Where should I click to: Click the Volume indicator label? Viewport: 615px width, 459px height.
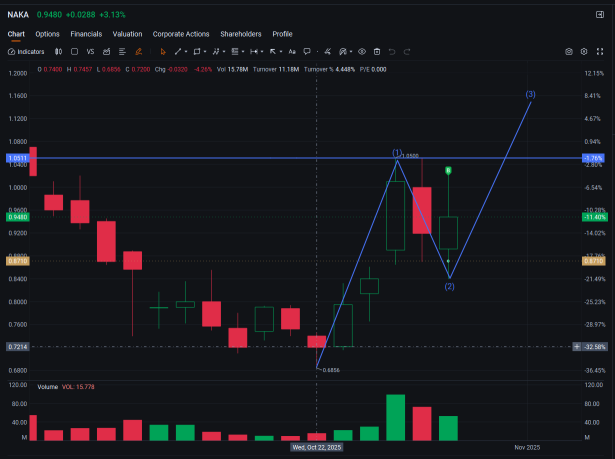click(x=48, y=387)
